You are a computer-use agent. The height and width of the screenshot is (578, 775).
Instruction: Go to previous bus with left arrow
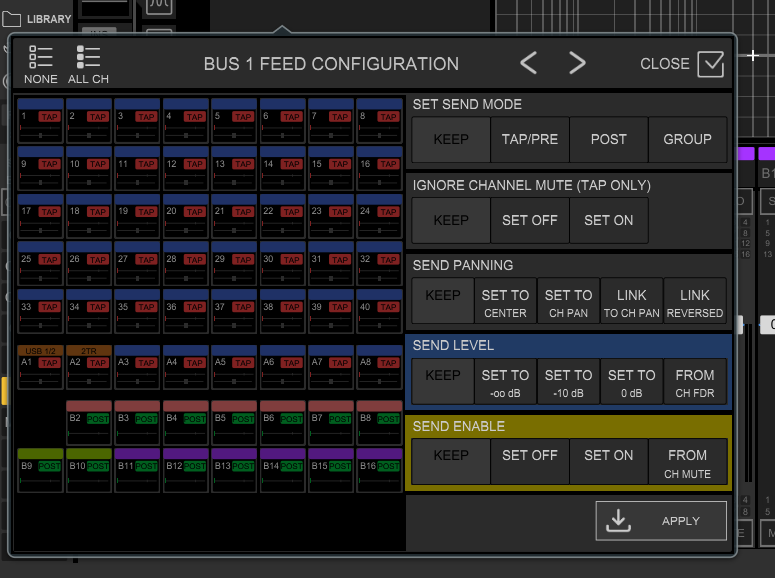(528, 63)
